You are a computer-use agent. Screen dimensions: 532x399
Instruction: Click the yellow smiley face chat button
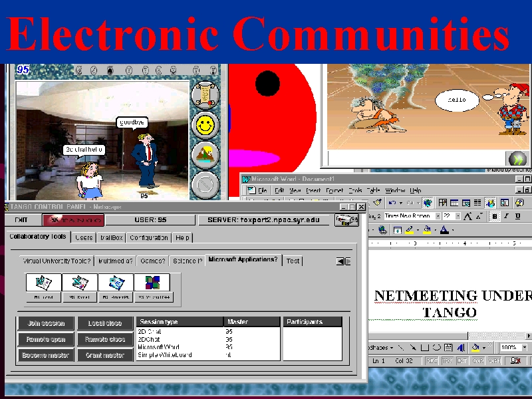tap(205, 125)
